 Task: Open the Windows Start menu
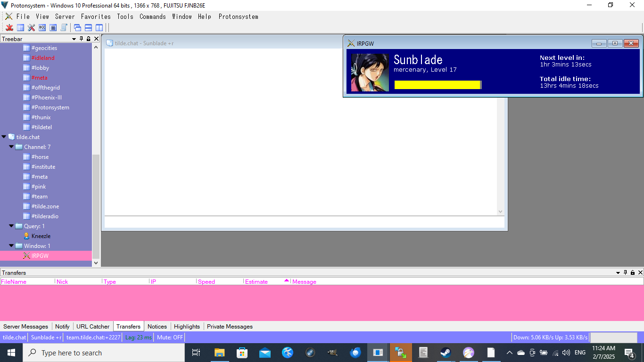point(11,353)
